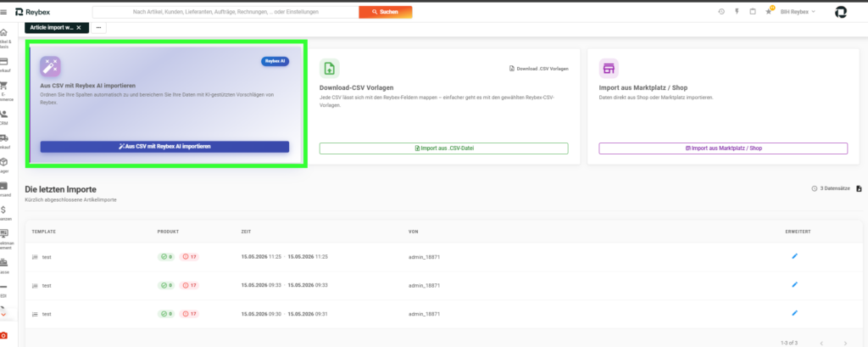Click the export file icon next to 3 Datensätze
Viewport: 868px width, 347px height.
tap(859, 188)
